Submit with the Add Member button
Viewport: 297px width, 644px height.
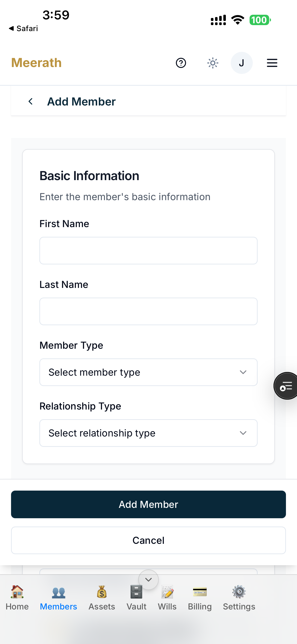(x=148, y=504)
